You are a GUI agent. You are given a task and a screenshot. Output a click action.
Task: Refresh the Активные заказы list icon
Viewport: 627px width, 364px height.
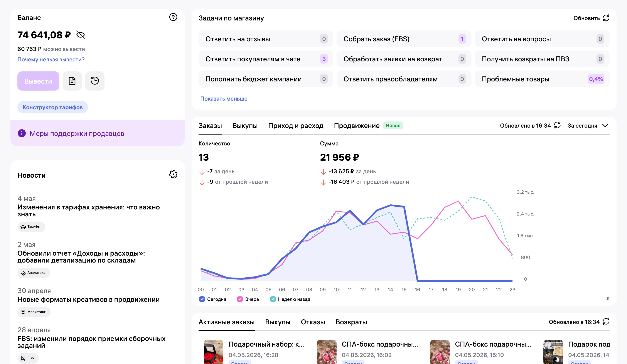tap(606, 322)
